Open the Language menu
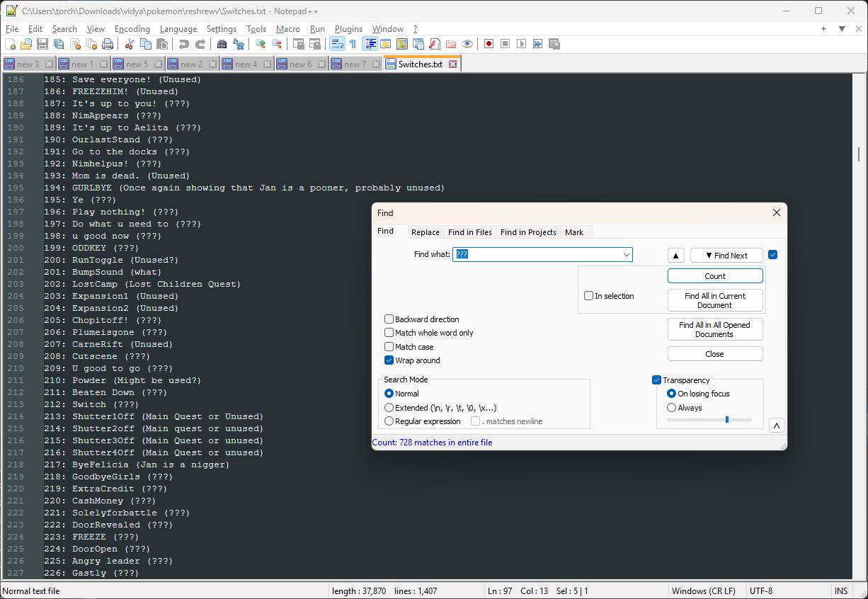This screenshot has width=868, height=599. 178,29
